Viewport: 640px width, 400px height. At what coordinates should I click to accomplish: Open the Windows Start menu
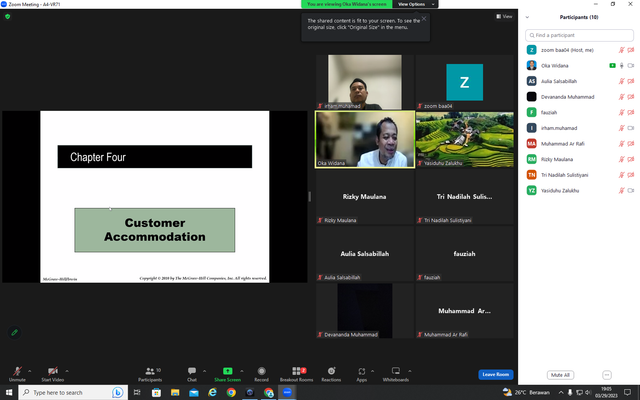[x=9, y=392]
